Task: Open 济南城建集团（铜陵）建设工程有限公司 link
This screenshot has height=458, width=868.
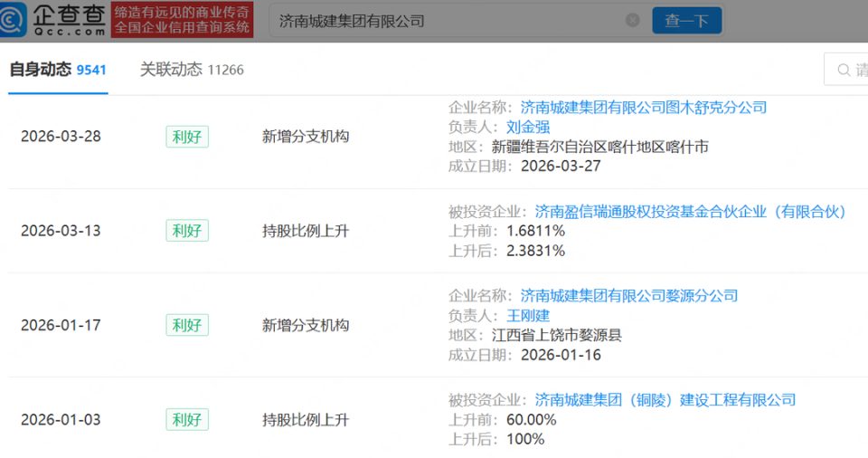Action: click(665, 400)
